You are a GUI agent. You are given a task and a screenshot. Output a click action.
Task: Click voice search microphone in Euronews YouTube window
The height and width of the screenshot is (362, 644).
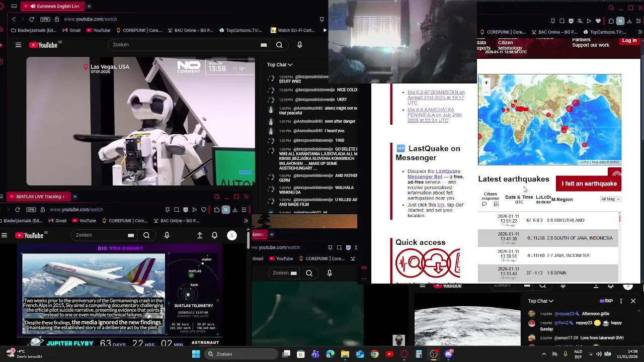(300, 45)
